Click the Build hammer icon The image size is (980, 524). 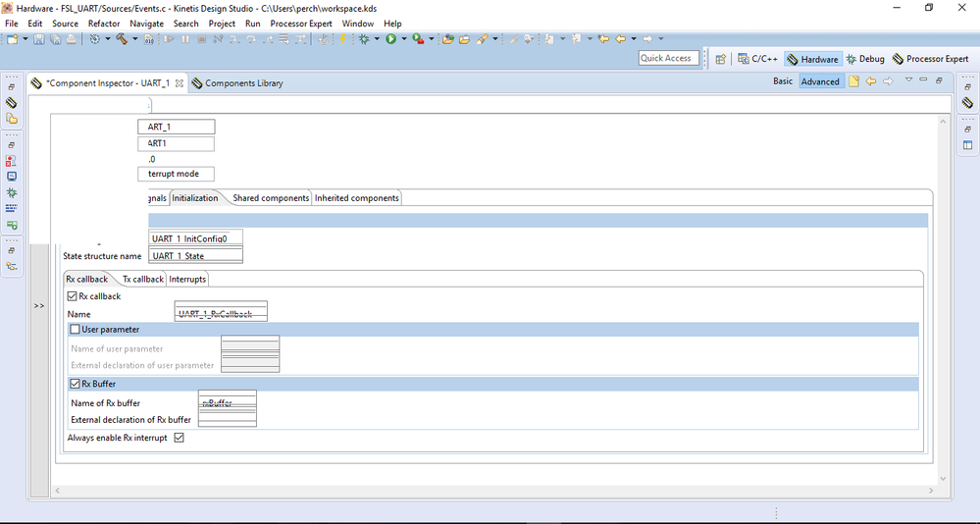(122, 39)
